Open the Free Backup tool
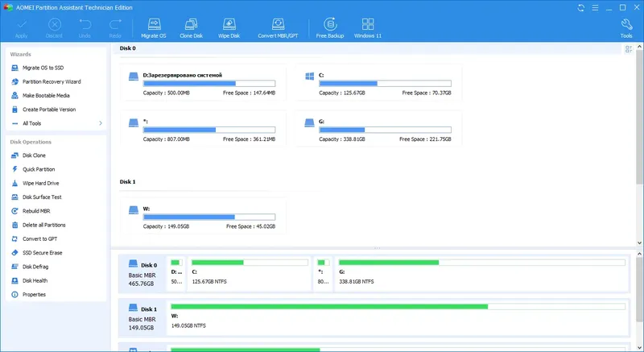 point(330,28)
